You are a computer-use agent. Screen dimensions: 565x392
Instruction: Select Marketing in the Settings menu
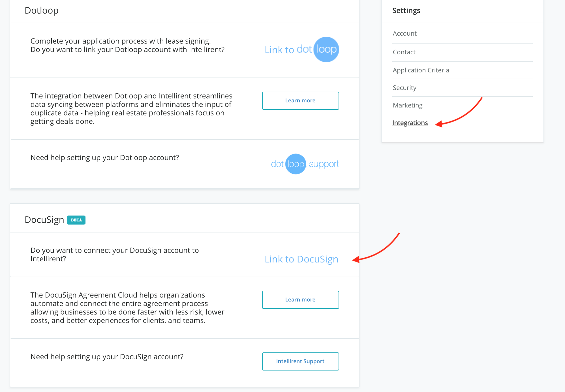point(407,105)
